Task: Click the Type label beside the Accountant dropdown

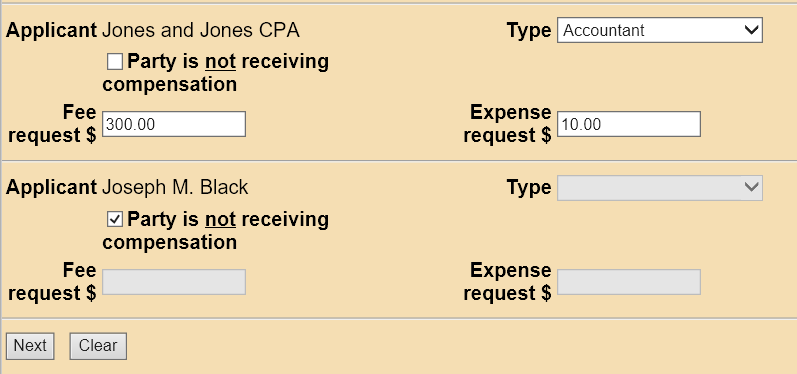Action: click(x=529, y=31)
